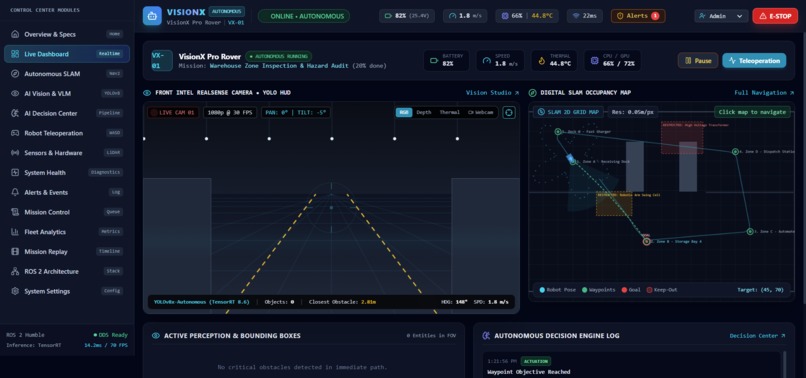Viewport: 806px width, 378px height.
Task: Click the SPEED gauge icon in rover header
Action: [486, 61]
